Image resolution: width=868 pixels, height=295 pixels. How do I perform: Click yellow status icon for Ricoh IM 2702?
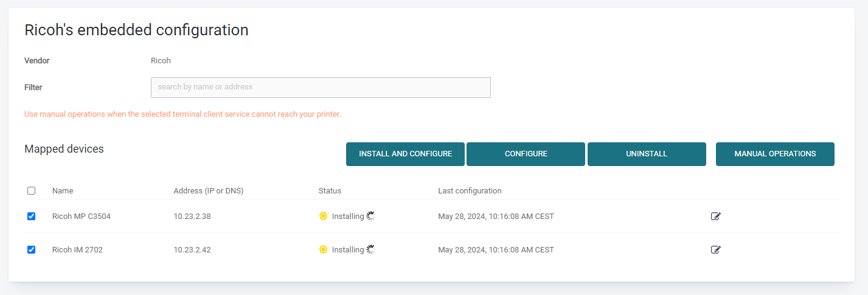[323, 249]
